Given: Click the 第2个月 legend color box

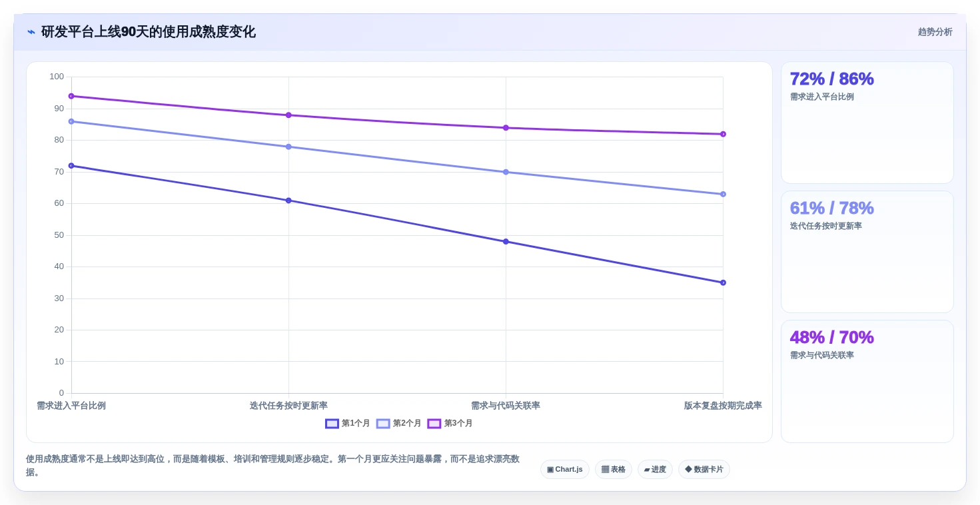Looking at the screenshot, I should pos(383,424).
